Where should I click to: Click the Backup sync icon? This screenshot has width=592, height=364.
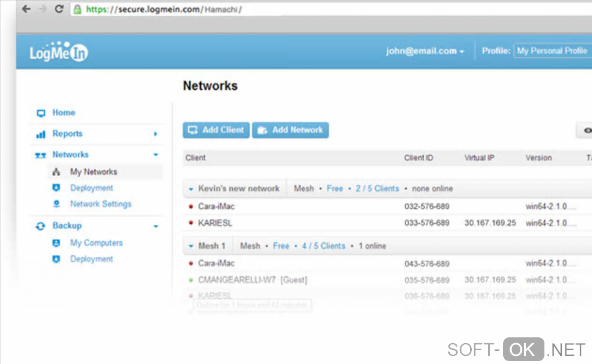coord(41,226)
